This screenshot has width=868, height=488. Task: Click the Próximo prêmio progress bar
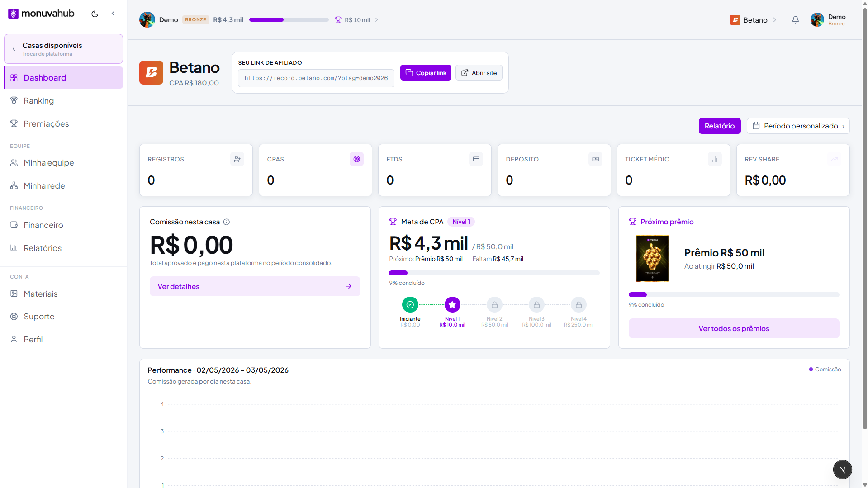[x=734, y=295]
